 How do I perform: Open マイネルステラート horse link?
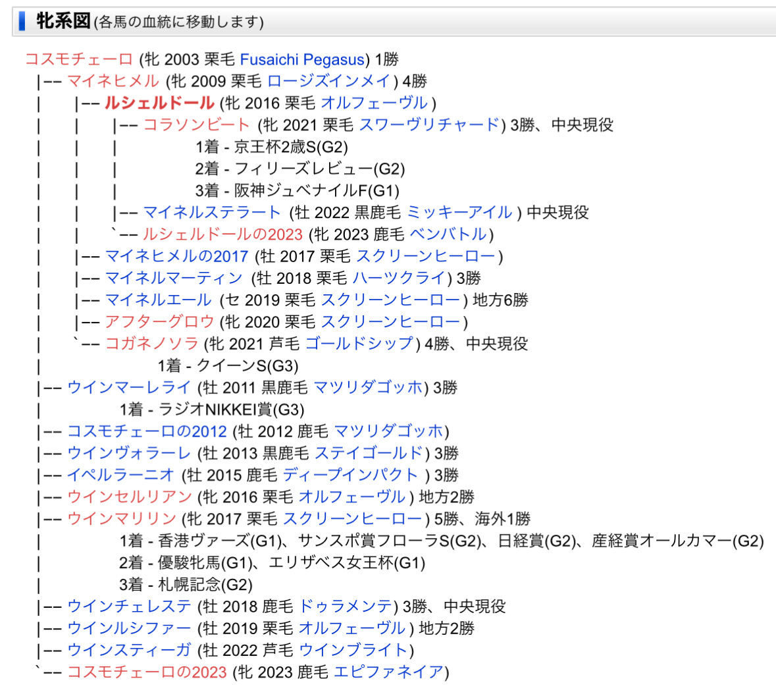212,212
